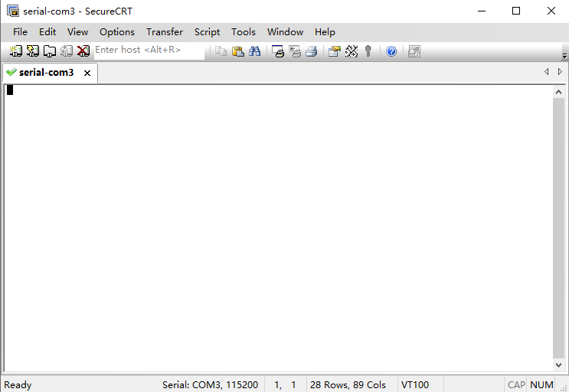Close the serial-com3 tab
The height and width of the screenshot is (392, 569).
click(87, 73)
